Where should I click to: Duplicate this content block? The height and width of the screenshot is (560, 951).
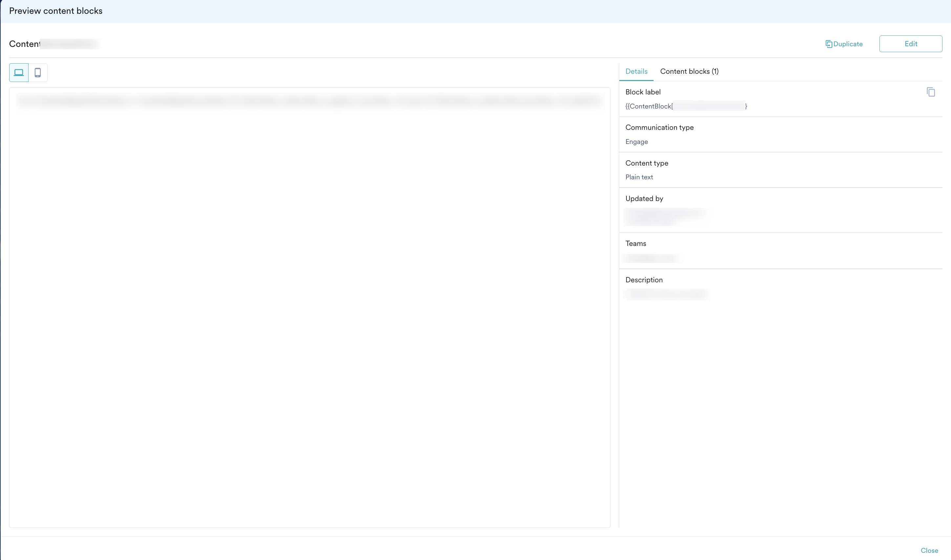tap(844, 44)
